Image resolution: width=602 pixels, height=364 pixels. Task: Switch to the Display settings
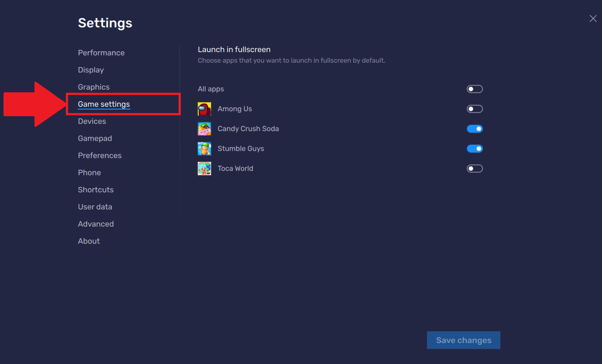[x=91, y=70]
